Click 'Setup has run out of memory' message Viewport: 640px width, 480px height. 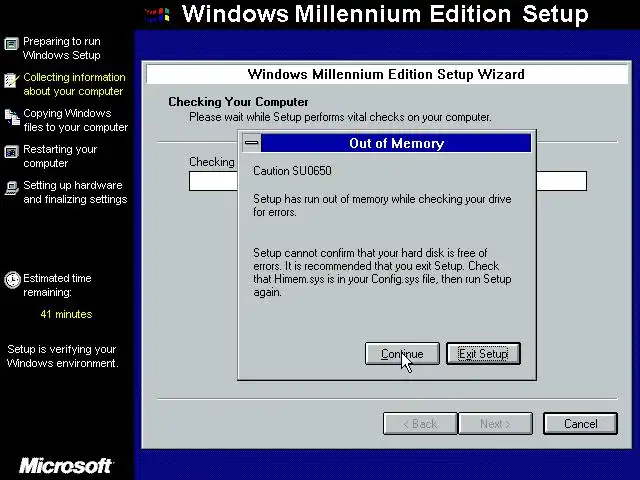point(382,205)
